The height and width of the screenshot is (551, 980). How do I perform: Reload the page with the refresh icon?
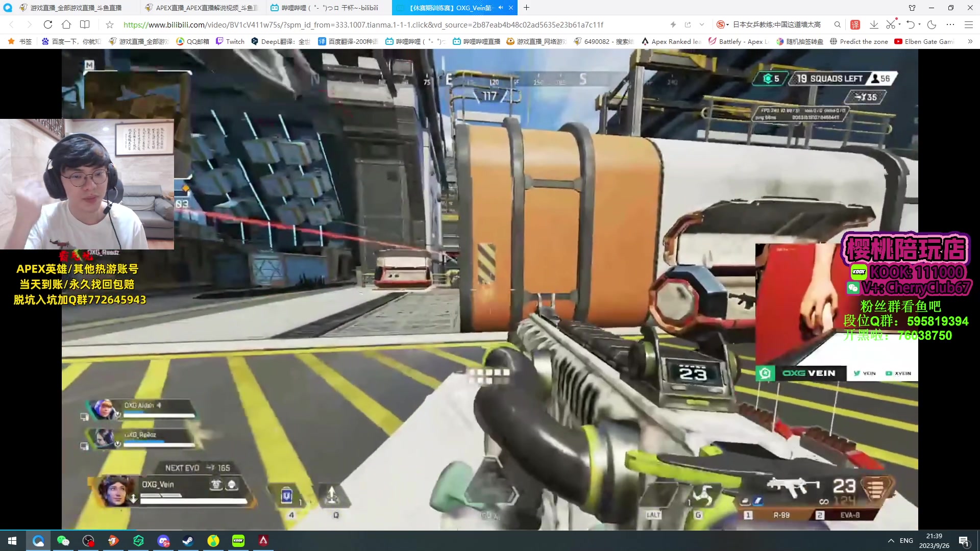(x=48, y=24)
